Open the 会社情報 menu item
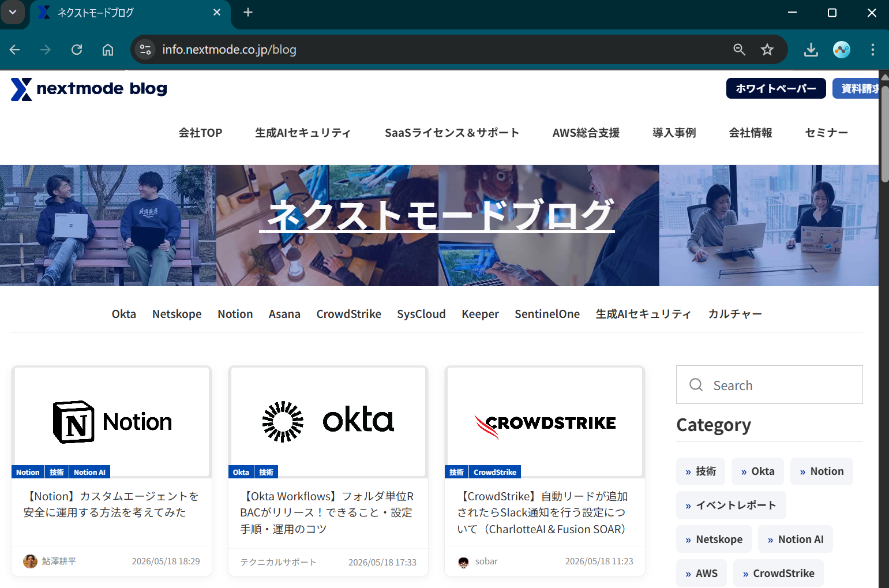Screen dimensions: 889x588 [x=751, y=133]
